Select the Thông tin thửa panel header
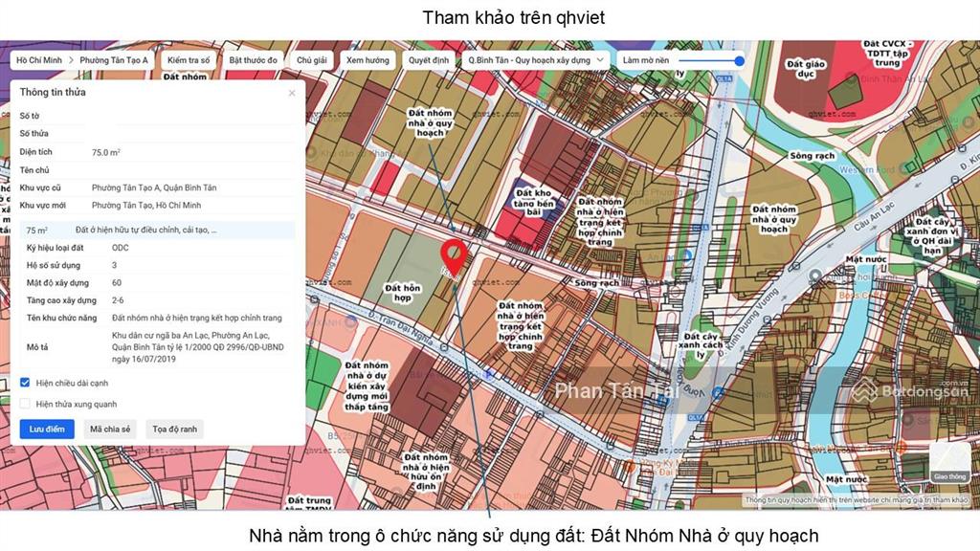 (x=53, y=92)
